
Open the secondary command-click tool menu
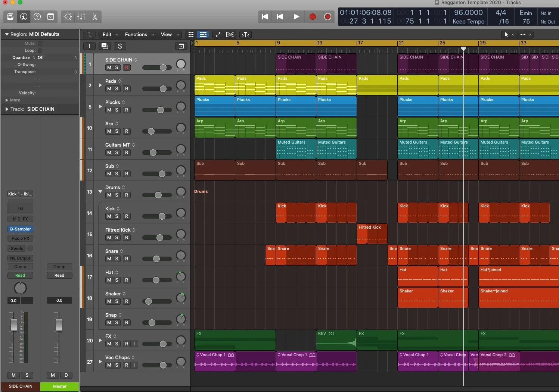[525, 35]
